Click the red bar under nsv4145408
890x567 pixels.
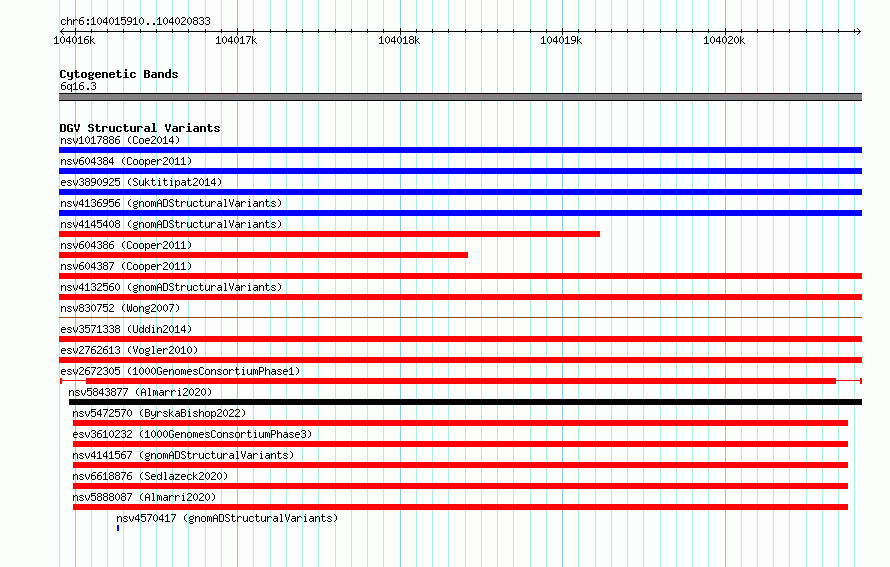pyautogui.click(x=329, y=234)
